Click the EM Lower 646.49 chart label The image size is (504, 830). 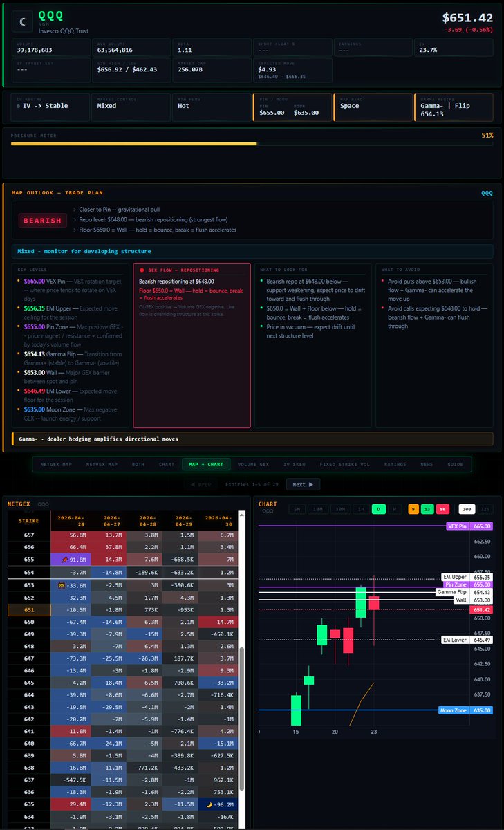point(467,640)
